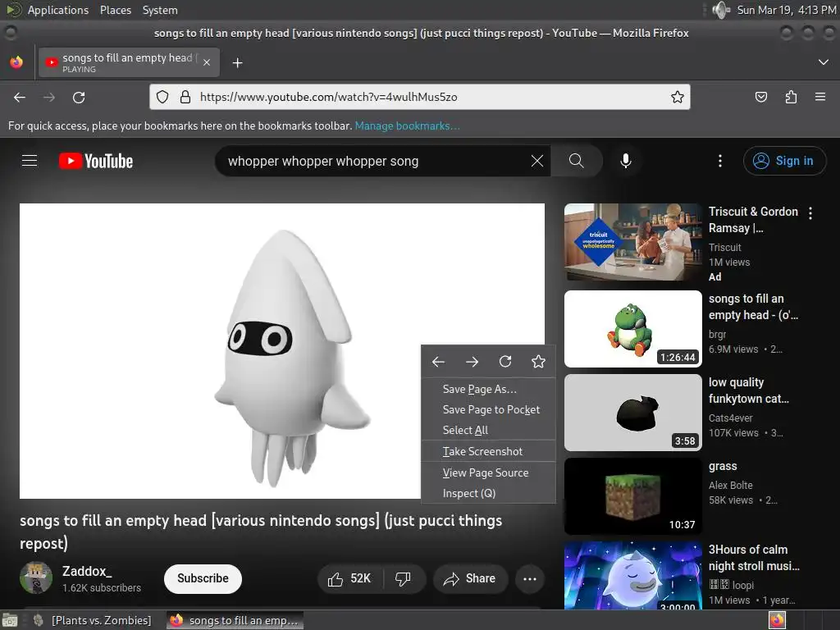Open the Extensions puzzle icon
This screenshot has height=630, width=840.
coord(791,97)
